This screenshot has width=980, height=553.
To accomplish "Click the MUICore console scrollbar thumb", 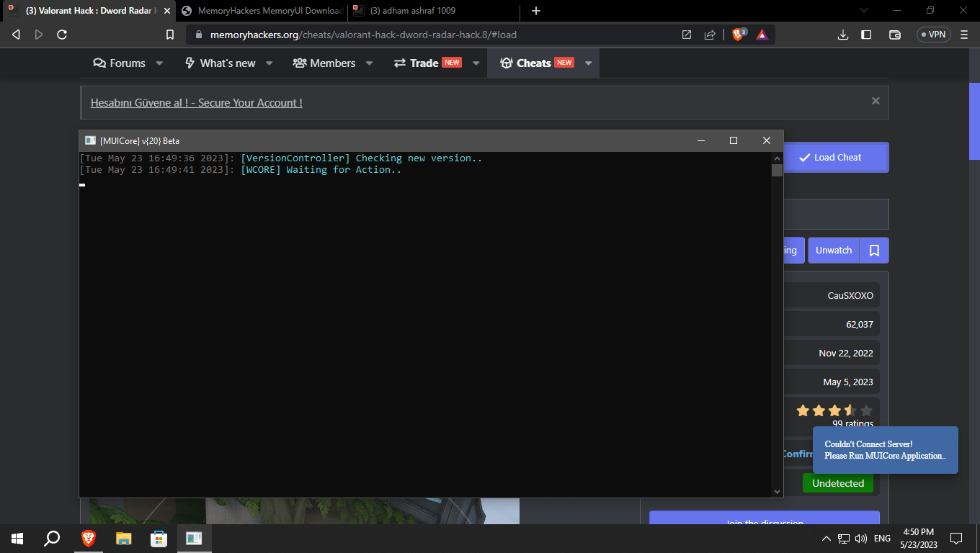I will (777, 170).
